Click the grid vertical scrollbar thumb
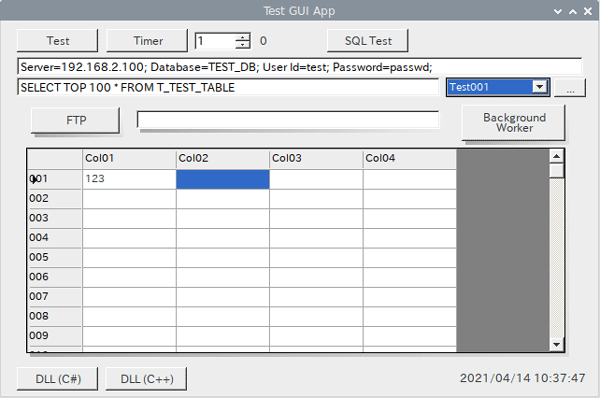Image resolution: width=600 pixels, height=398 pixels. (x=556, y=171)
